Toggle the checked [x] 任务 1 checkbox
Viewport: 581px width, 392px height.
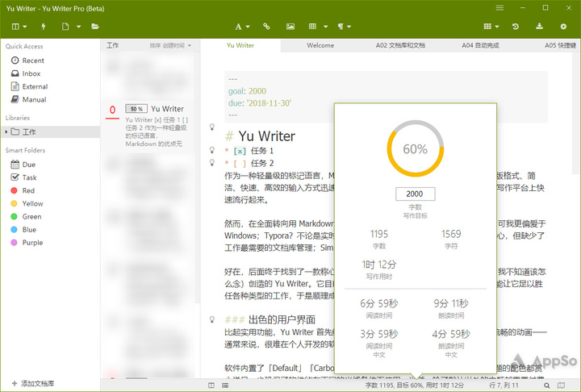point(240,151)
